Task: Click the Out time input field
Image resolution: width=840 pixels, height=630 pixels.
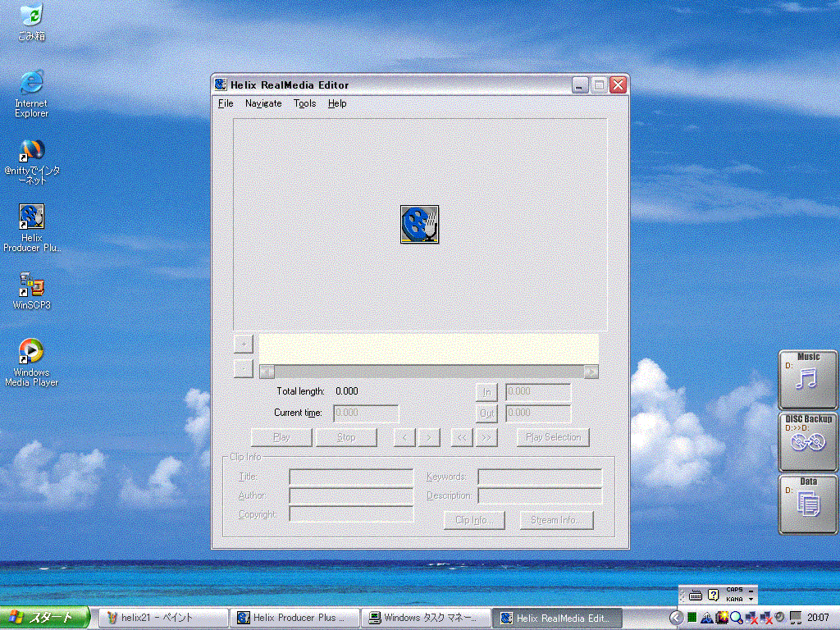Action: pyautogui.click(x=538, y=413)
